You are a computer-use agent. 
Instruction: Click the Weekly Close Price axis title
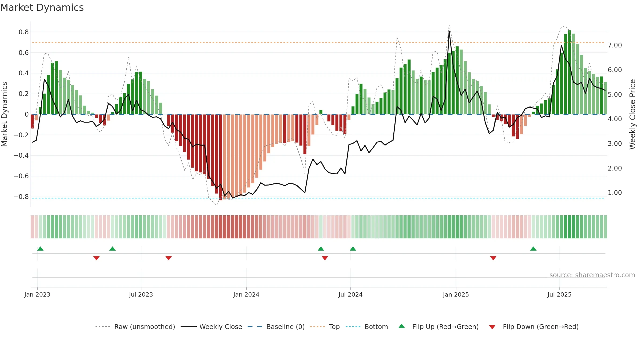632,114
